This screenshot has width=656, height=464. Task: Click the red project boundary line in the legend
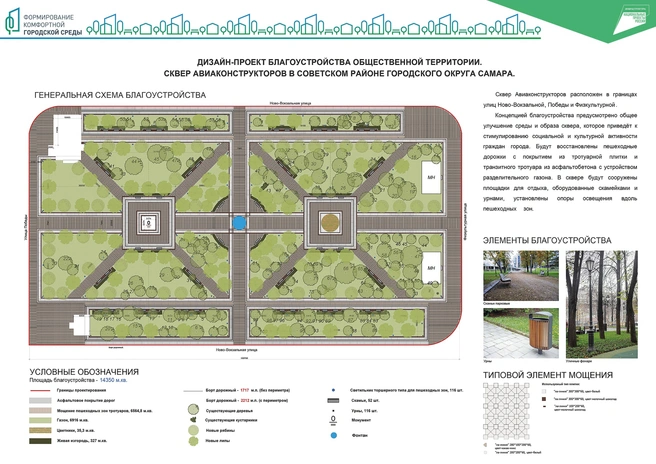click(40, 390)
